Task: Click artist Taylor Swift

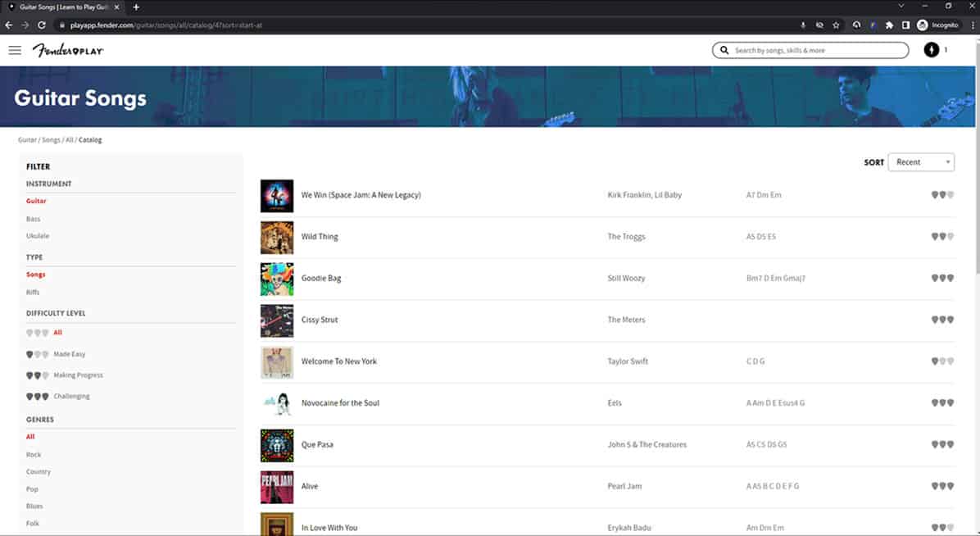Action: [628, 361]
